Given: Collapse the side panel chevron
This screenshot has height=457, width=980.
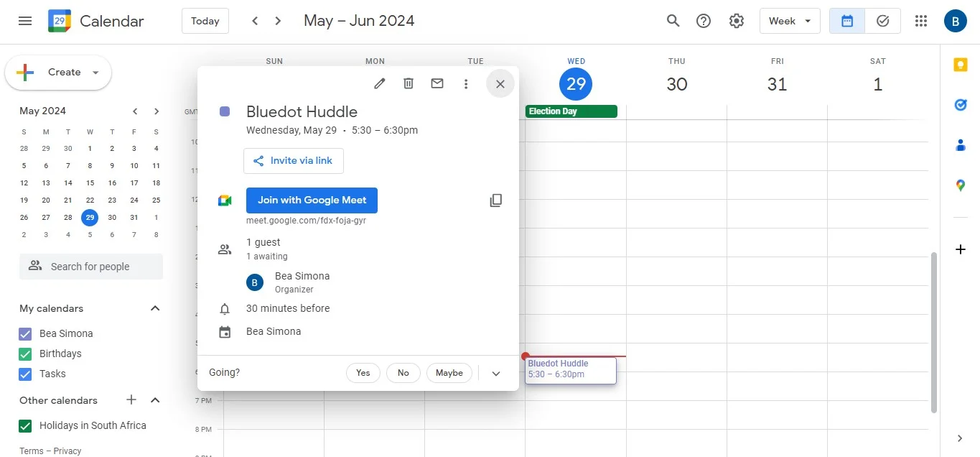Looking at the screenshot, I should 961,438.
